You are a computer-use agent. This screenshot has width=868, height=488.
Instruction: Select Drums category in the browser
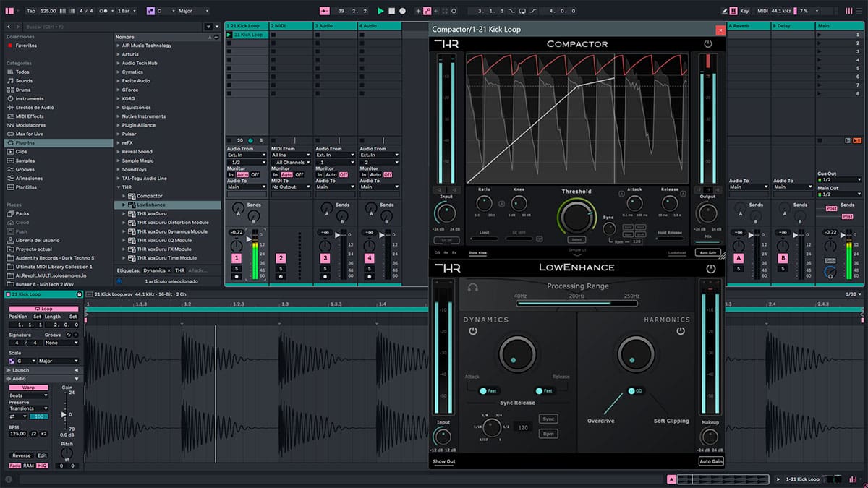pos(23,90)
